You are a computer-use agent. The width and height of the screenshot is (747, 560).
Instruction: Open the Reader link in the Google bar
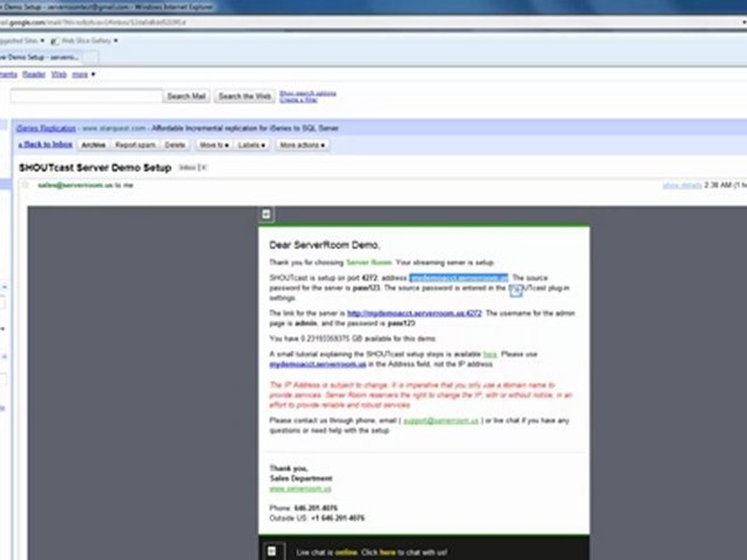coord(33,75)
